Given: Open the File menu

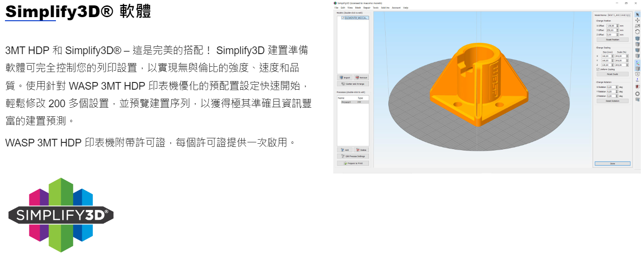Looking at the screenshot, I should point(336,8).
